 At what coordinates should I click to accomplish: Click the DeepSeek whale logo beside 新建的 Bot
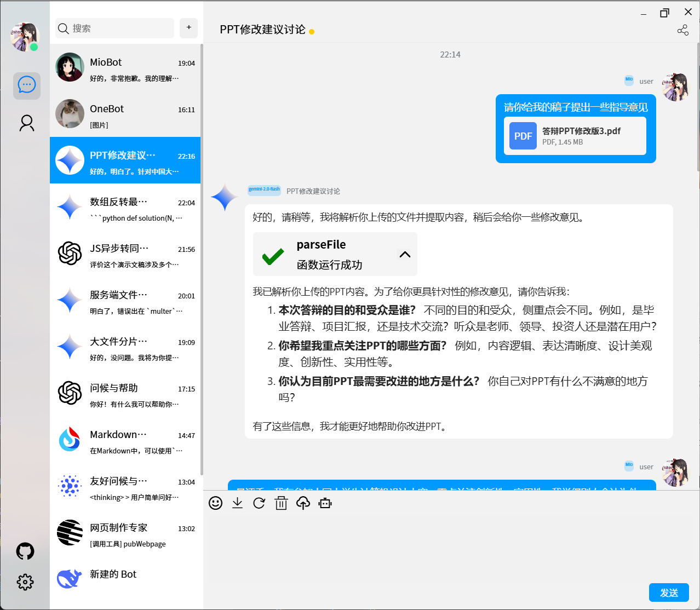click(70, 579)
